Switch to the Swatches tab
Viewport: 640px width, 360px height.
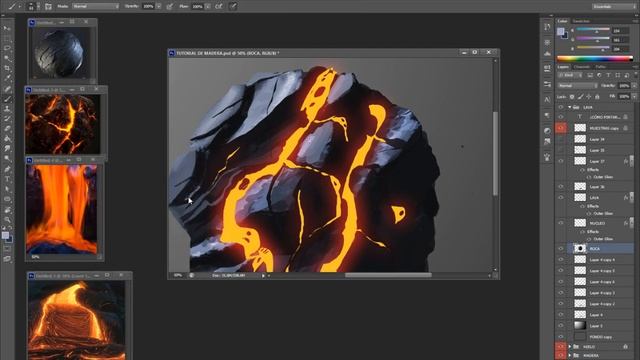point(581,21)
